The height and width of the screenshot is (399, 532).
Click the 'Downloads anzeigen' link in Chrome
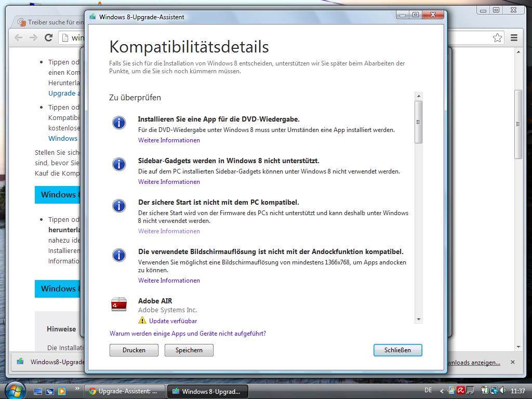pyautogui.click(x=474, y=362)
